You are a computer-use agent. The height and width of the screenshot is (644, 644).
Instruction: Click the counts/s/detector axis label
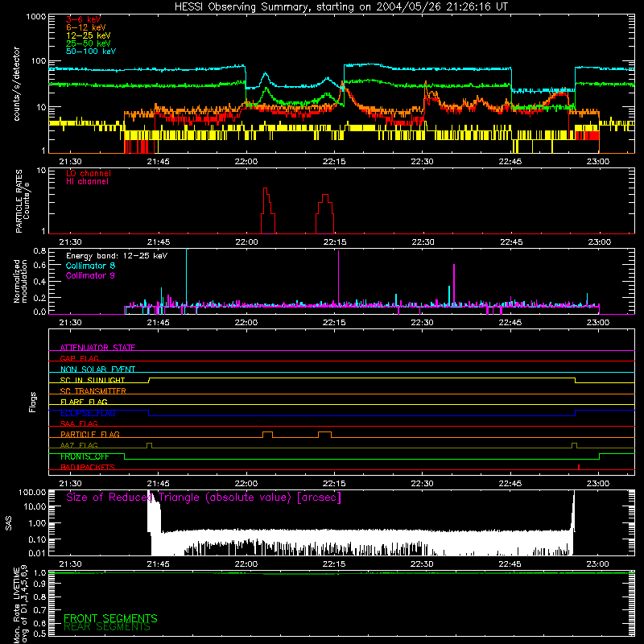pyautogui.click(x=16, y=84)
